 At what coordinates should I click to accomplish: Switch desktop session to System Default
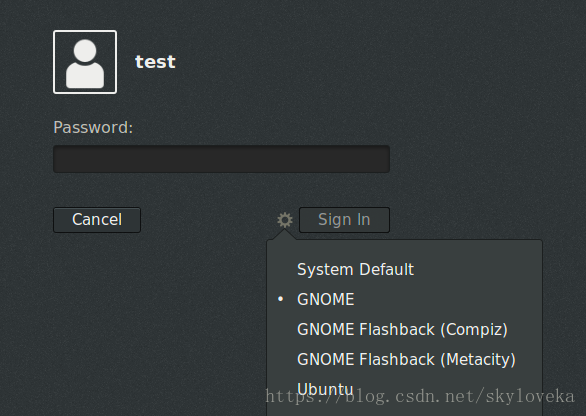pyautogui.click(x=355, y=269)
